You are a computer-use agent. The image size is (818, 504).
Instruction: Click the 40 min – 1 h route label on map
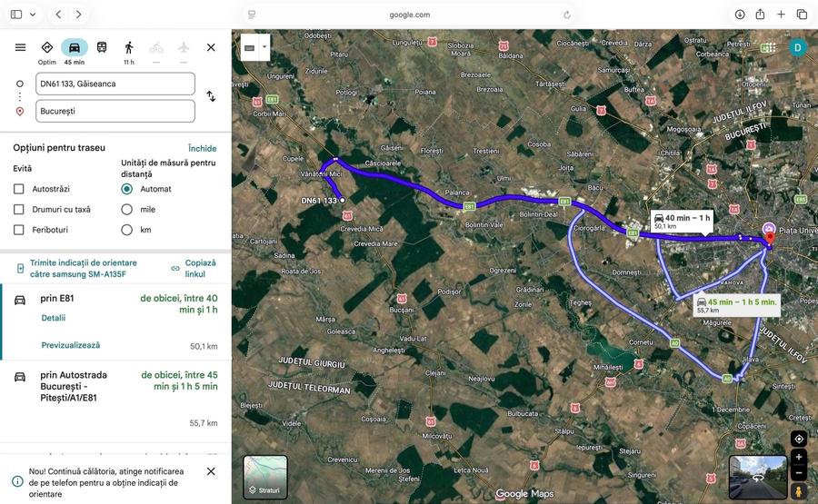point(682,221)
